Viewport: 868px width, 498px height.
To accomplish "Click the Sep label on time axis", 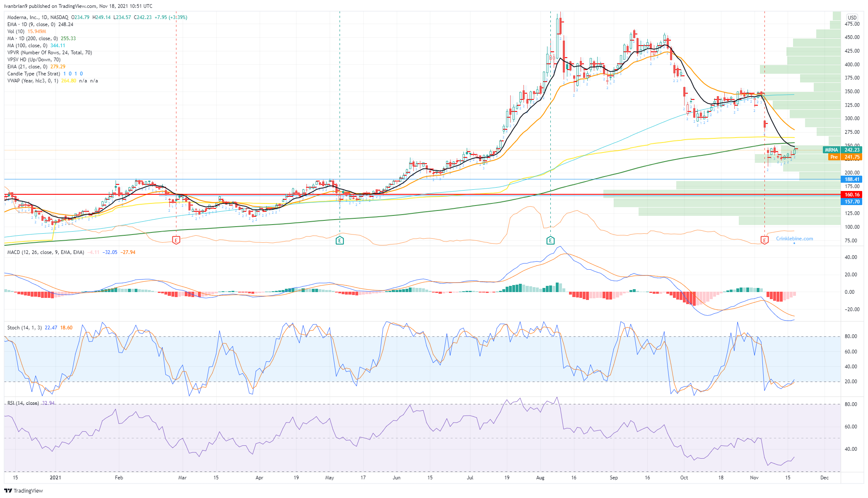I will point(614,478).
